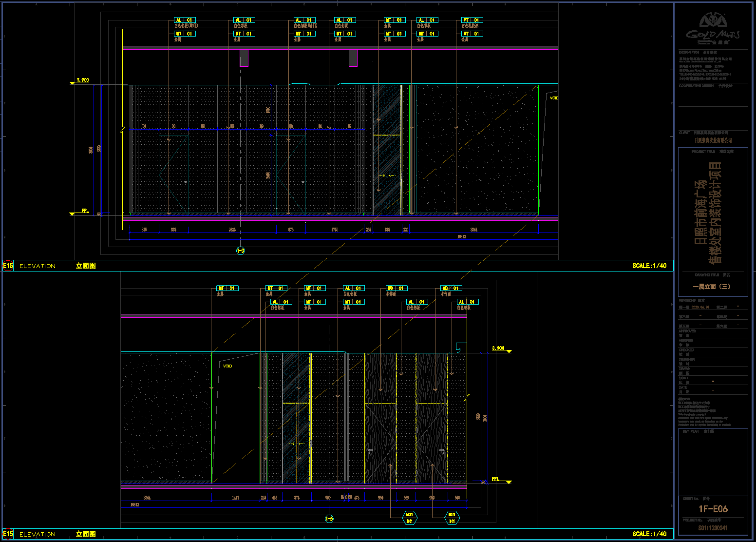756x542 pixels.
Task: Click the right hexagonal M01 door tag
Action: tap(452, 518)
